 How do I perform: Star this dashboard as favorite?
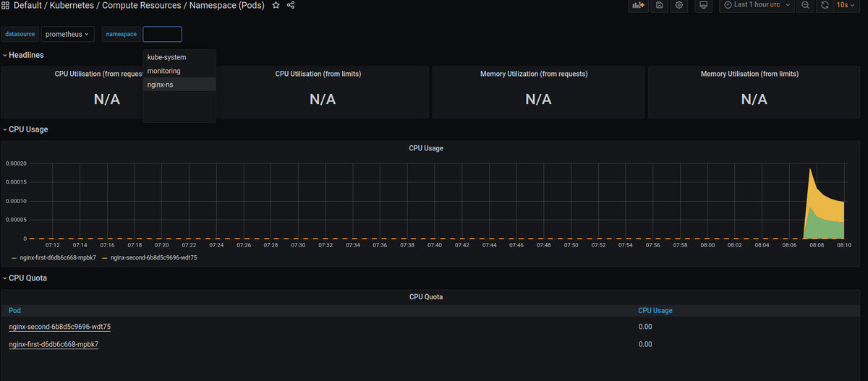tap(276, 5)
